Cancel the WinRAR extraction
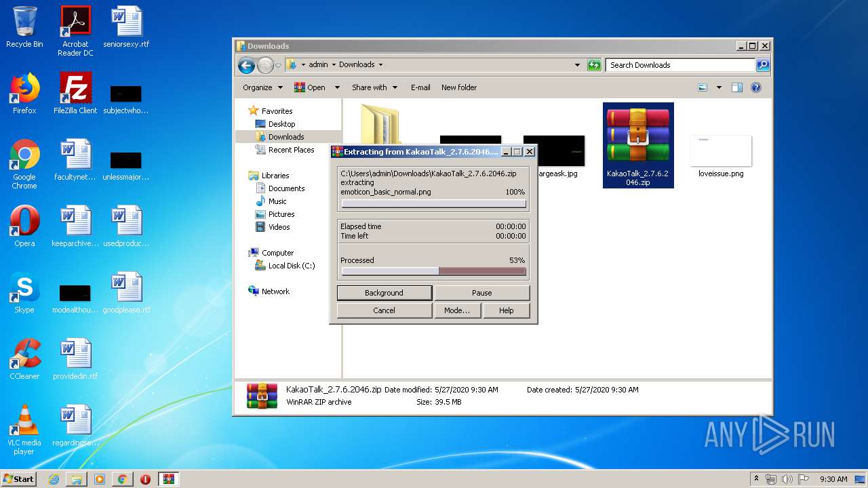The height and width of the screenshot is (488, 868). coord(384,310)
